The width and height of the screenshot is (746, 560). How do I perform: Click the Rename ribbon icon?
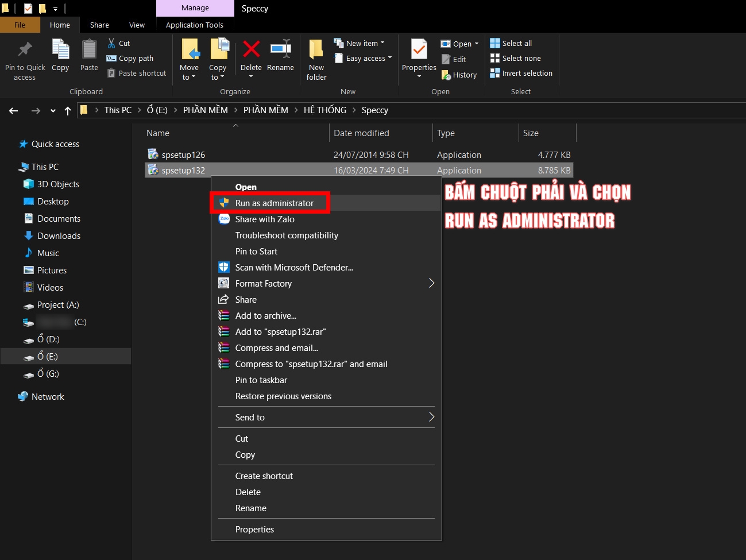point(280,49)
